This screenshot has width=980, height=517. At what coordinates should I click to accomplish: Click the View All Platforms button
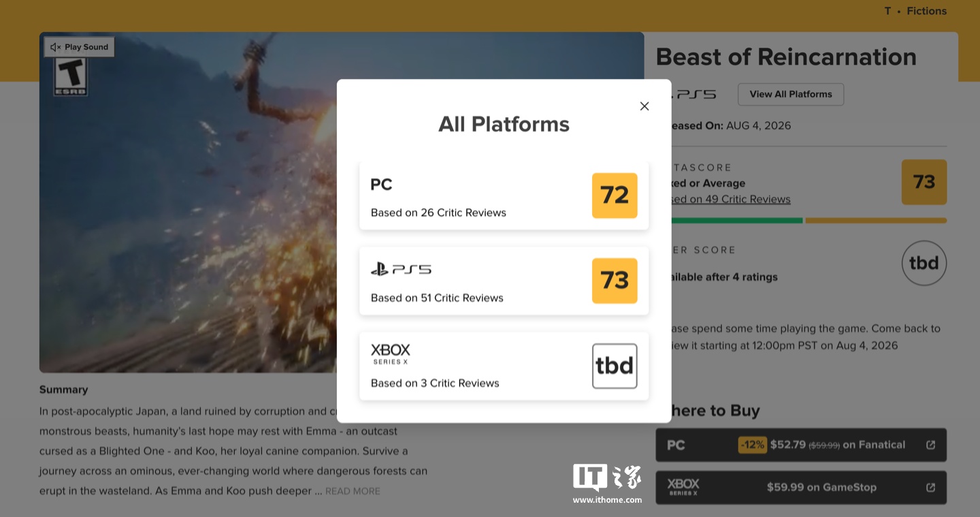click(791, 95)
